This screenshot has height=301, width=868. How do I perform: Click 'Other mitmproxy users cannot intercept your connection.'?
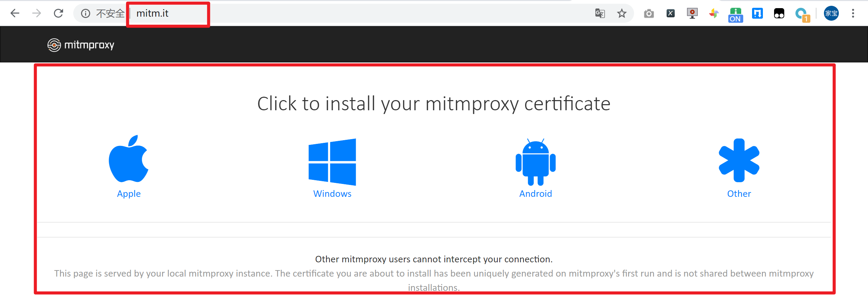tap(434, 259)
